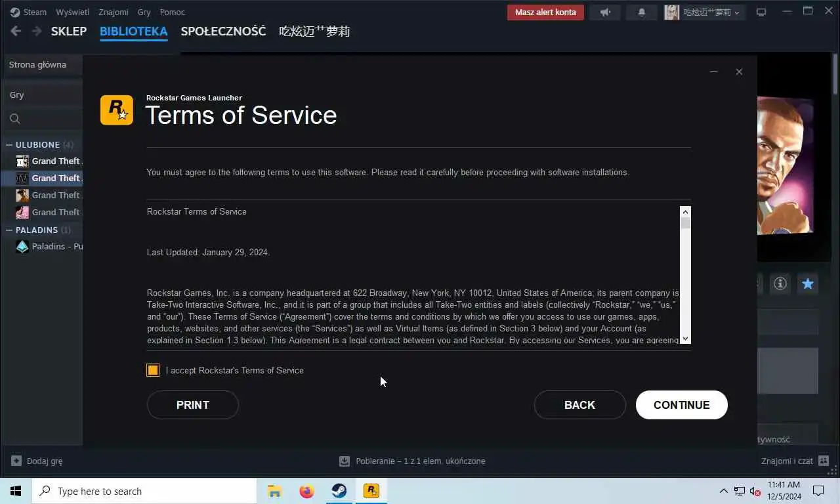Image resolution: width=840 pixels, height=504 pixels.
Task: Open the Steam menu
Action: pos(35,12)
